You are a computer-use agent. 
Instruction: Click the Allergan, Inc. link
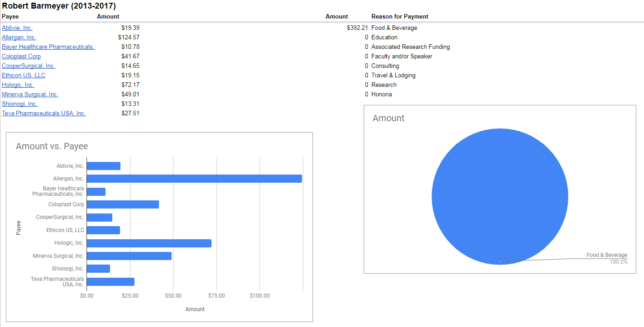[19, 38]
